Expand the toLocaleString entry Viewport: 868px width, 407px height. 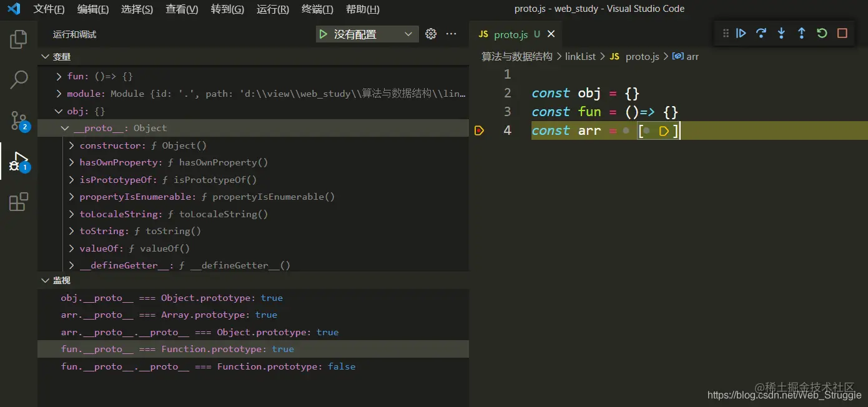coord(72,214)
